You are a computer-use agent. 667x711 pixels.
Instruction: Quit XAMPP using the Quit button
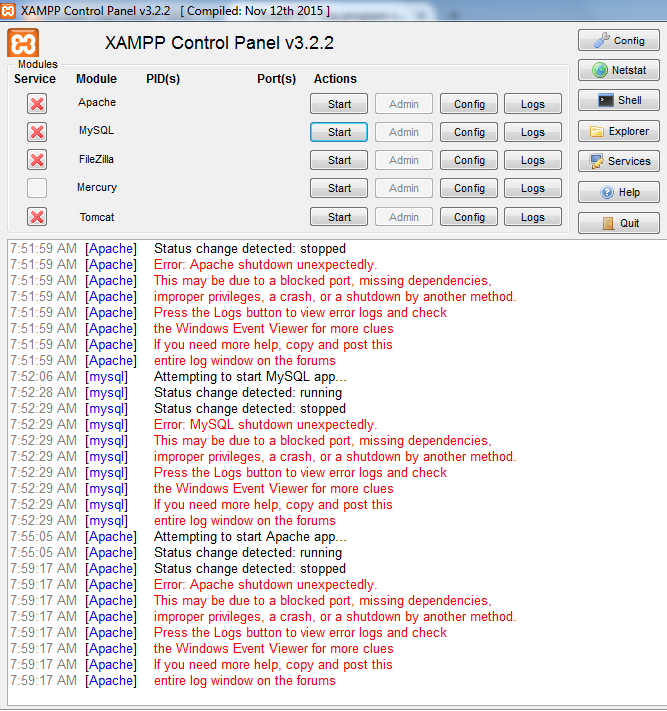click(x=618, y=223)
